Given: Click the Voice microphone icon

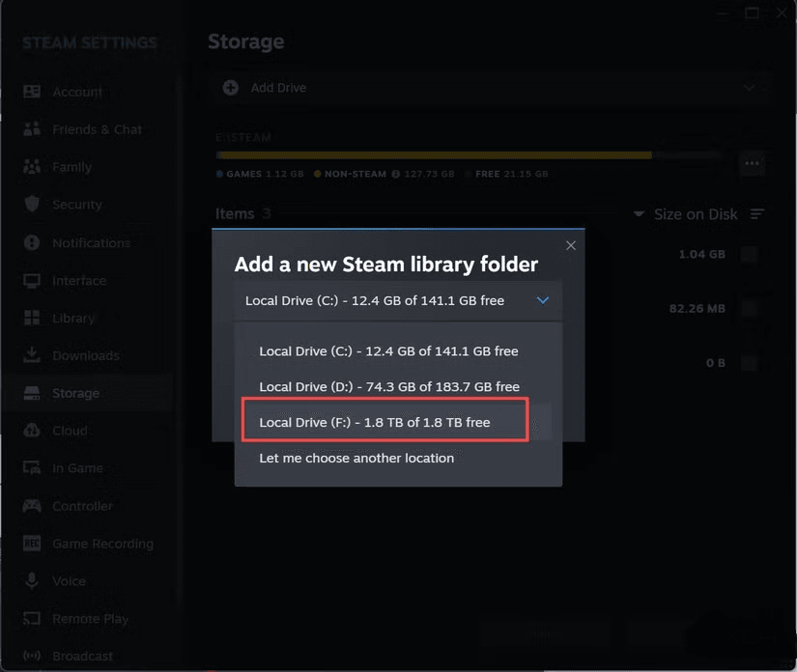Looking at the screenshot, I should click(32, 581).
